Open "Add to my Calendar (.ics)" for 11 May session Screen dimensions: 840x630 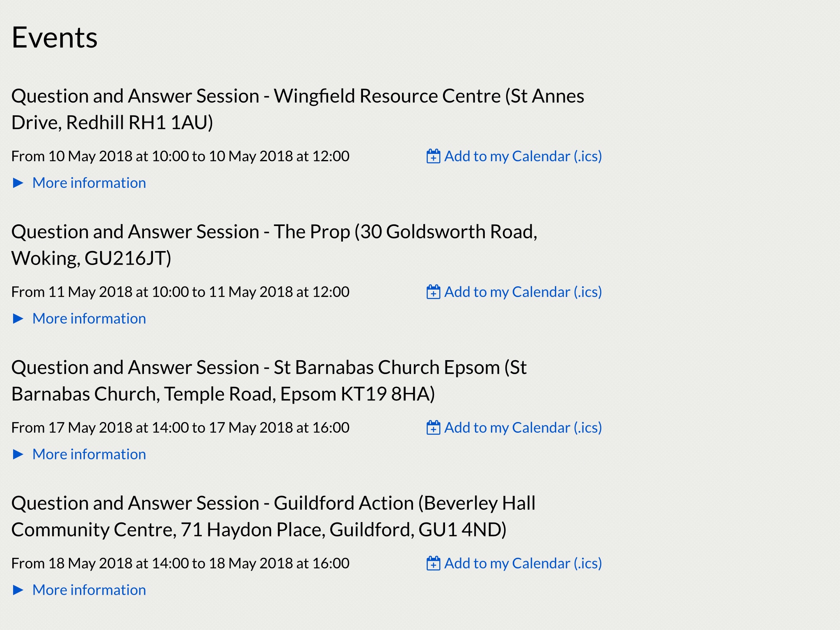point(523,292)
